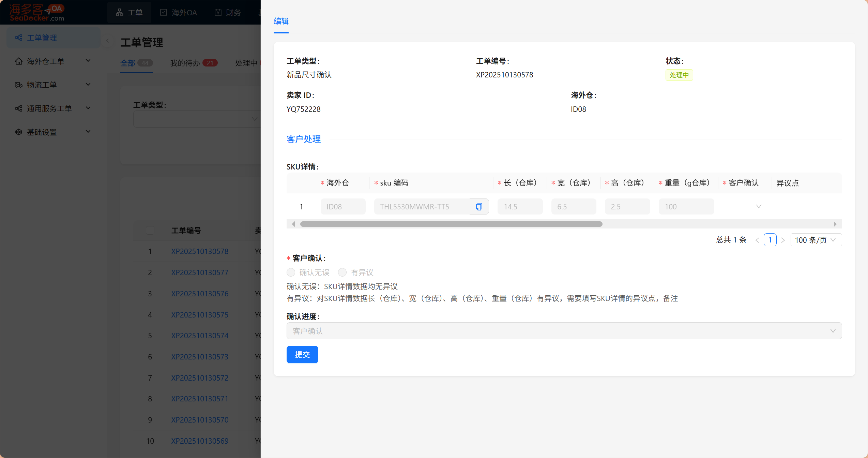Viewport: 868px width, 458px height.
Task: Click the scroll-left arrow of SKU table
Action: [x=293, y=224]
